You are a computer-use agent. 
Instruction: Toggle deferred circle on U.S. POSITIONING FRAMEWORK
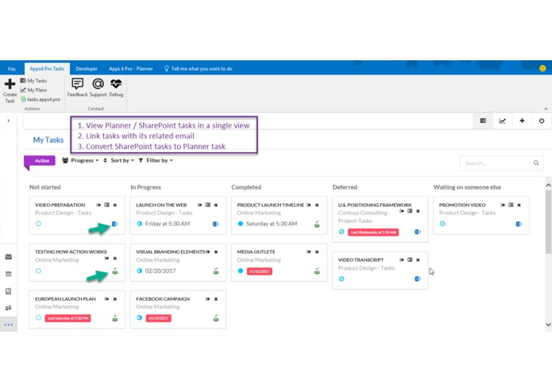342,232
